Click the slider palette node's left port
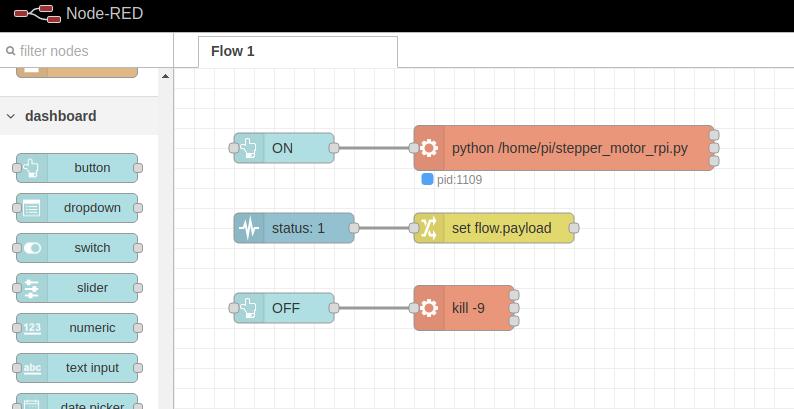The height and width of the screenshot is (409, 794). click(x=16, y=288)
